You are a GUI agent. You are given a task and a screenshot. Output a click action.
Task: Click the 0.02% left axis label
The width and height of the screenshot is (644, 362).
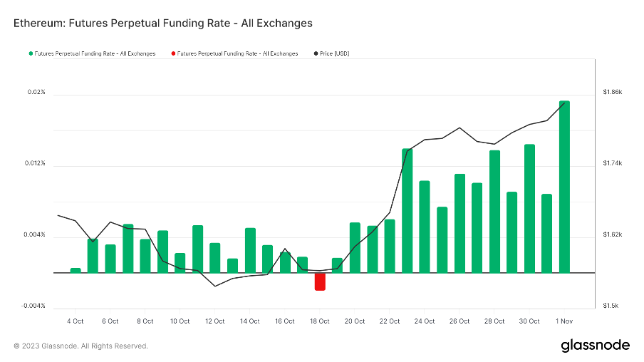(36, 93)
